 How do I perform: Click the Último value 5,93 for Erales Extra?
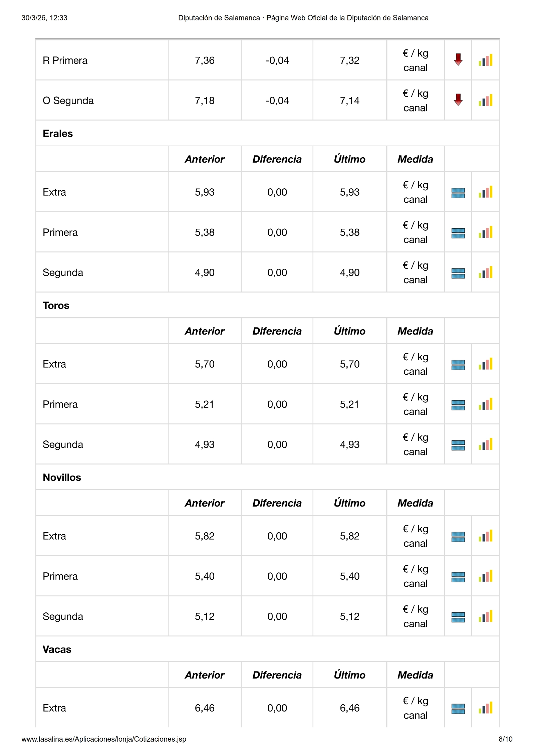[349, 192]
